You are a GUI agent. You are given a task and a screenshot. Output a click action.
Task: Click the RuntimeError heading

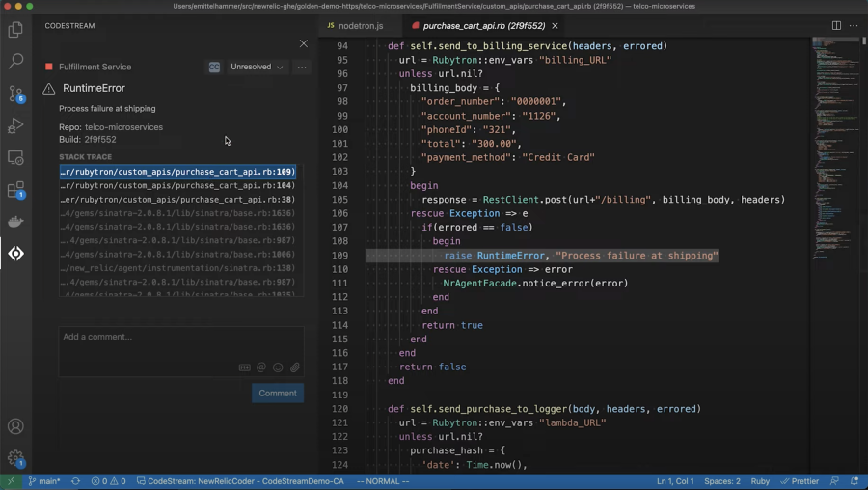[94, 88]
